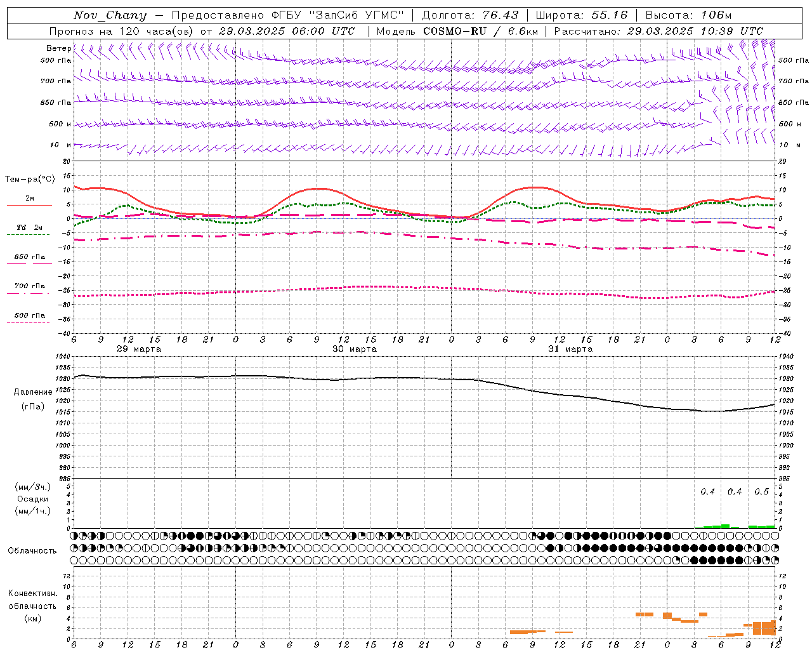Click the 31 марта date label
Image resolution: width=812 pixels, height=650 pixels.
570,349
